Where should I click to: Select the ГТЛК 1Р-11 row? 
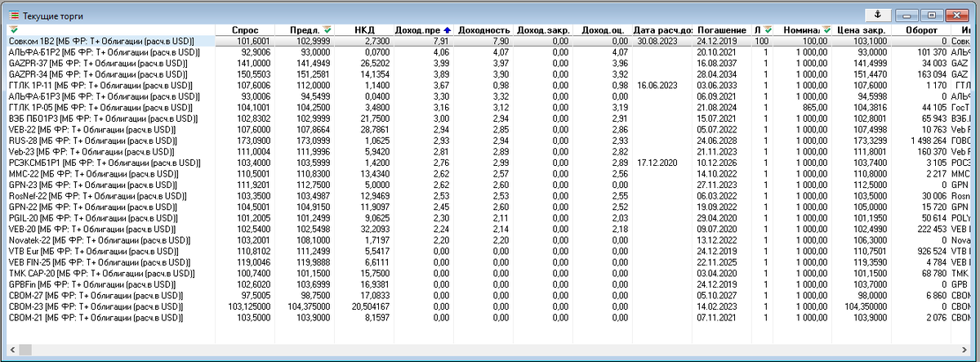tap(490, 84)
